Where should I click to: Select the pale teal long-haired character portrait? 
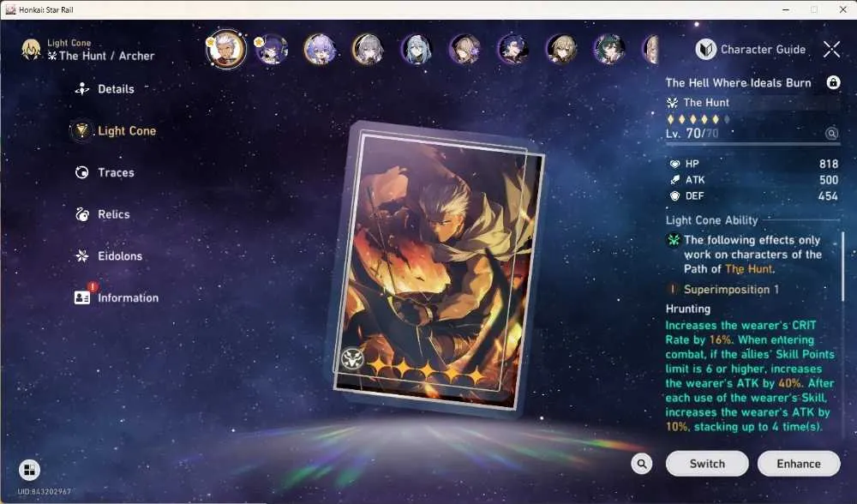[x=417, y=49]
